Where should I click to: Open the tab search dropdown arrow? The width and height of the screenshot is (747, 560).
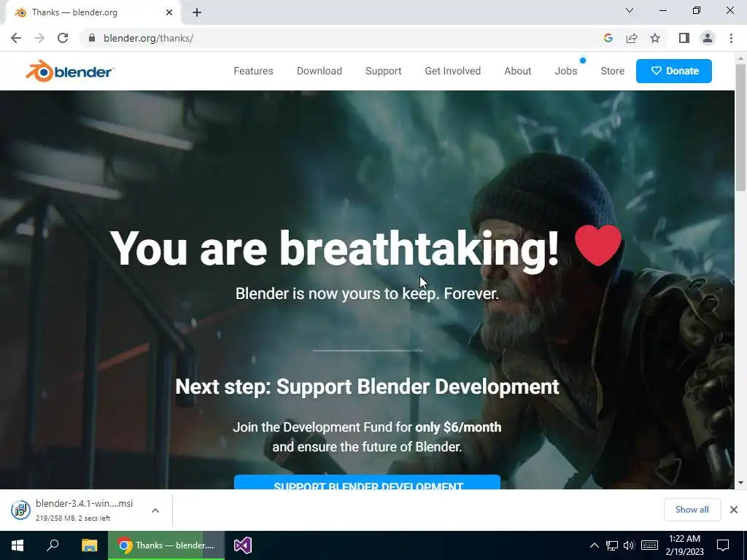(x=630, y=10)
